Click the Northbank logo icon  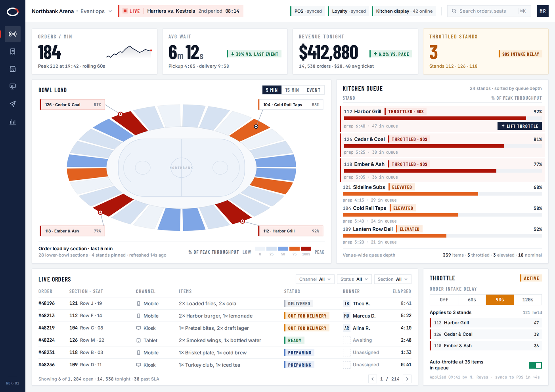tap(13, 11)
